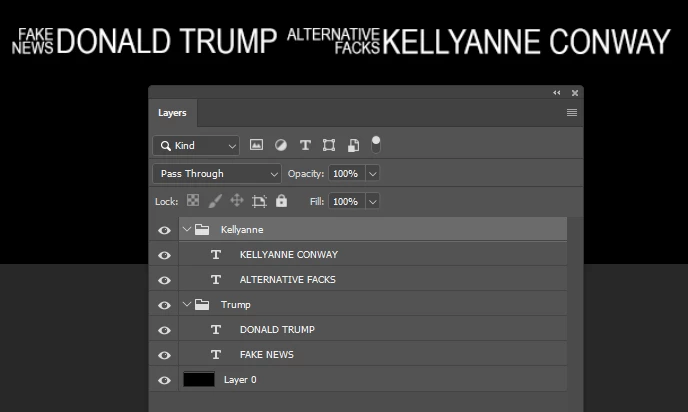Open Pass Through blend mode dropdown
688x412 pixels.
coord(217,174)
